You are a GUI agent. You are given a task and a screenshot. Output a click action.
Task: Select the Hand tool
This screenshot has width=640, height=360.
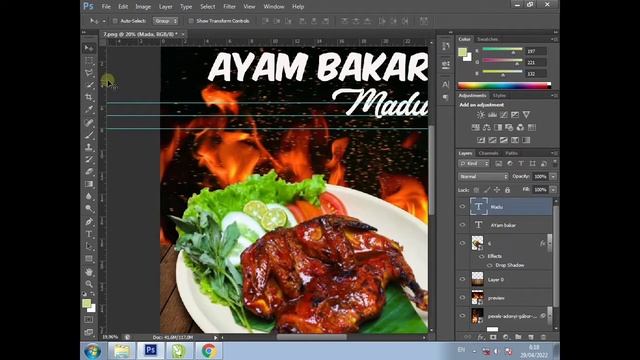click(x=89, y=272)
